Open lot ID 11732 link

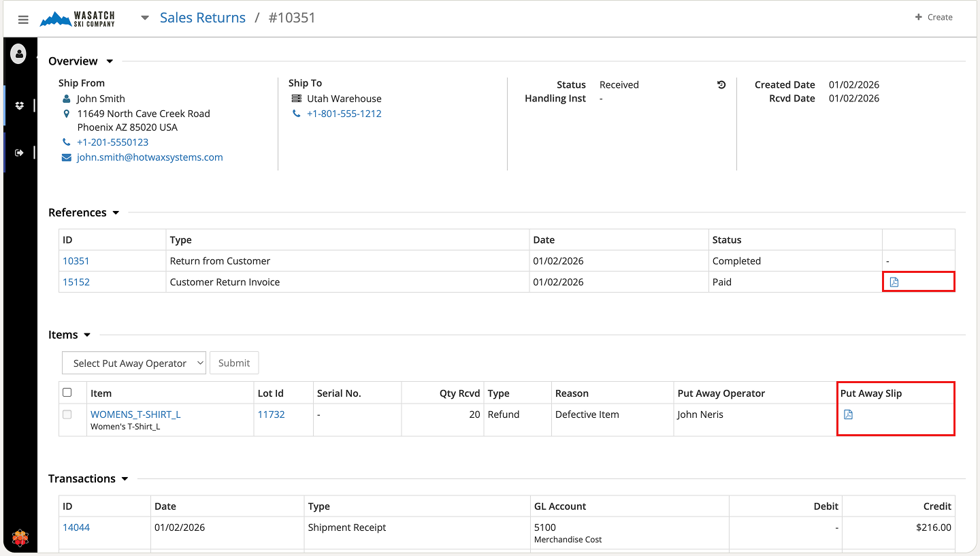coord(270,414)
